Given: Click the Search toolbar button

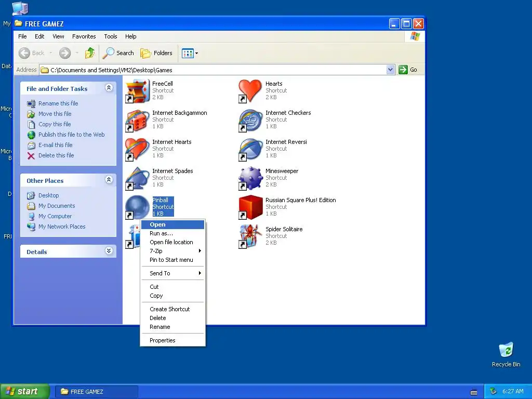Looking at the screenshot, I should tap(118, 53).
